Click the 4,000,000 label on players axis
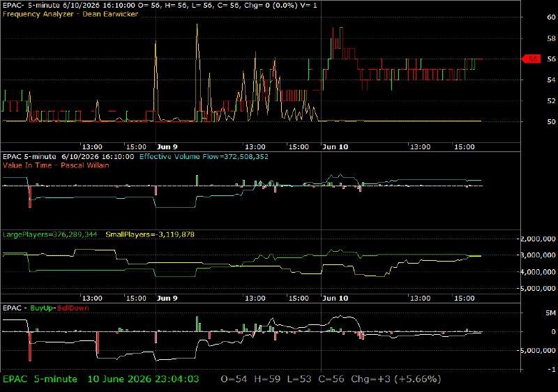558x392 pixels. [x=538, y=272]
